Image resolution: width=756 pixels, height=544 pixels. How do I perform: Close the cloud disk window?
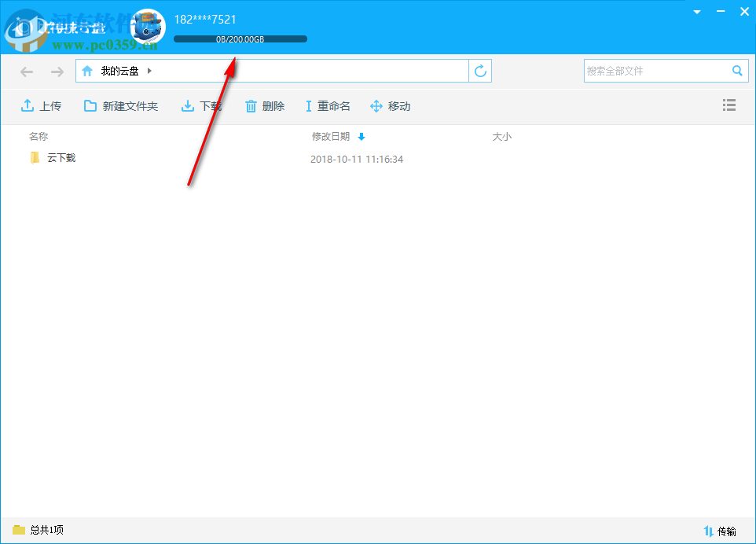744,12
